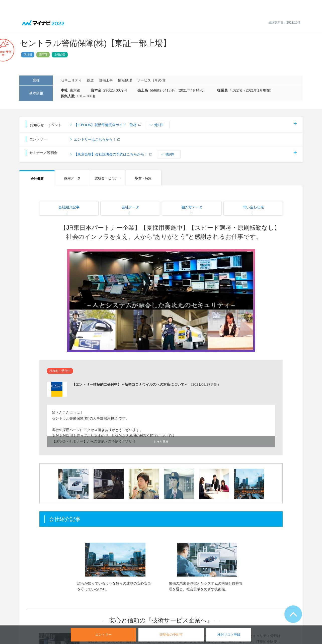
Task: Jump to 会社紹介記事 section
Action: pos(69,208)
